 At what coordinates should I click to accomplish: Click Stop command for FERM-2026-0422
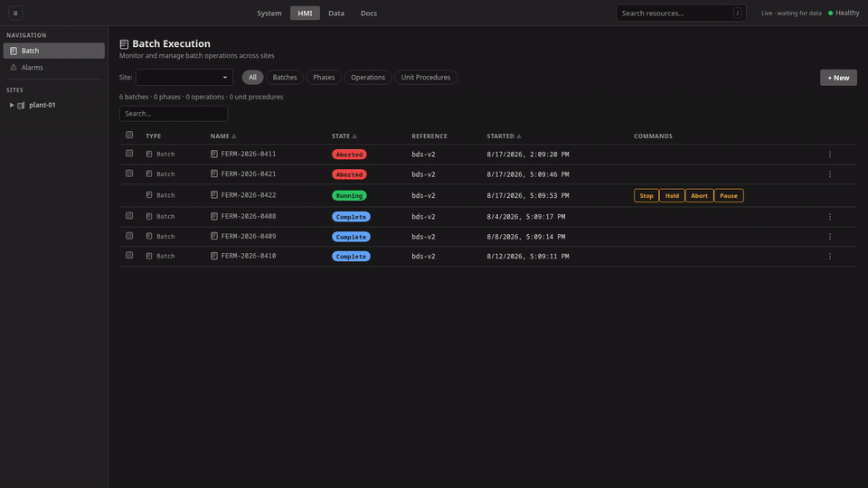(646, 196)
